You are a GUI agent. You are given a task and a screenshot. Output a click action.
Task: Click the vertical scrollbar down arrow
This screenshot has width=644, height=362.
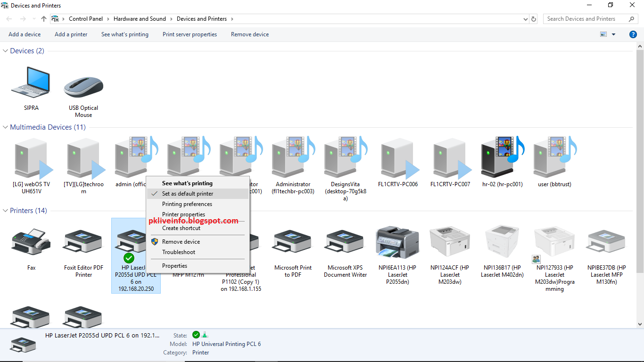(x=640, y=324)
